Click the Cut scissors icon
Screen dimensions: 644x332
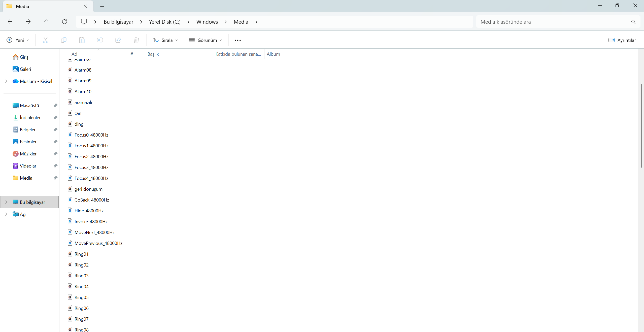45,40
